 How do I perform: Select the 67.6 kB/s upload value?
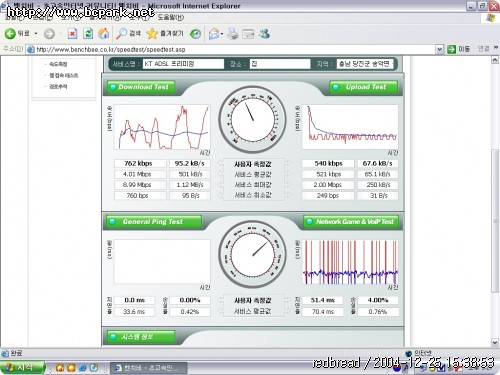(x=378, y=163)
